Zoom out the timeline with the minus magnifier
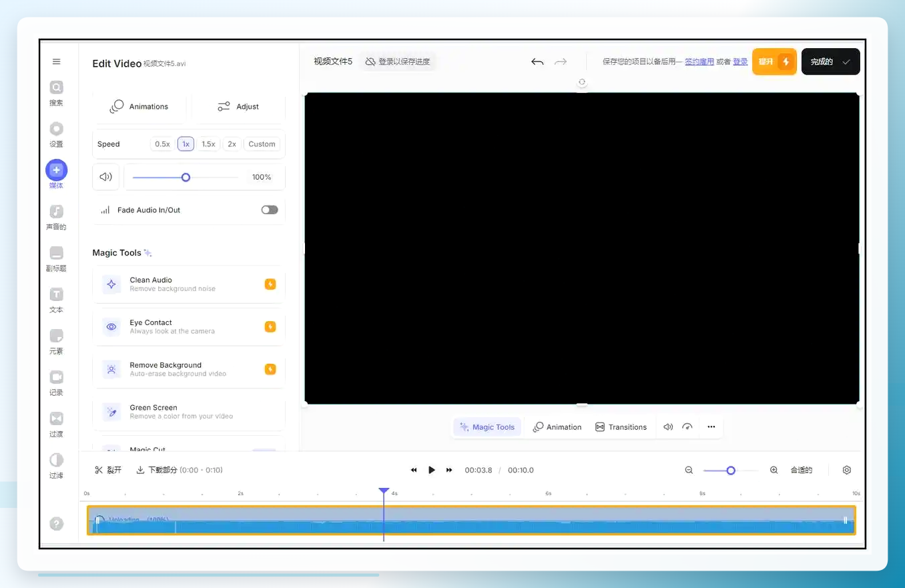The height and width of the screenshot is (588, 905). [689, 470]
